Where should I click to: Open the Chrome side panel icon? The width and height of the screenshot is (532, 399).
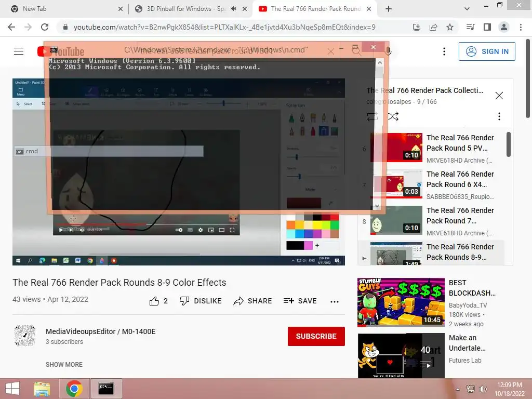click(x=487, y=27)
